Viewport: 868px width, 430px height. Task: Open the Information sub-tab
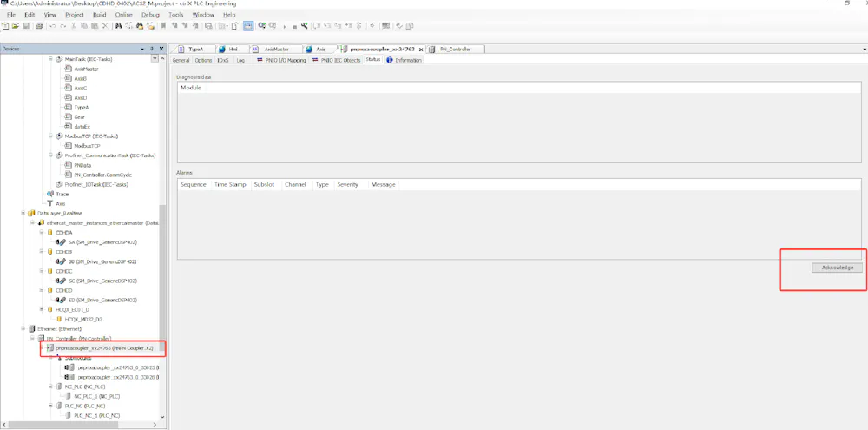[x=404, y=60]
